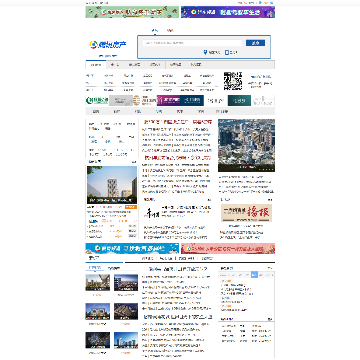Click the orange button below the tower rendering

(131, 207)
